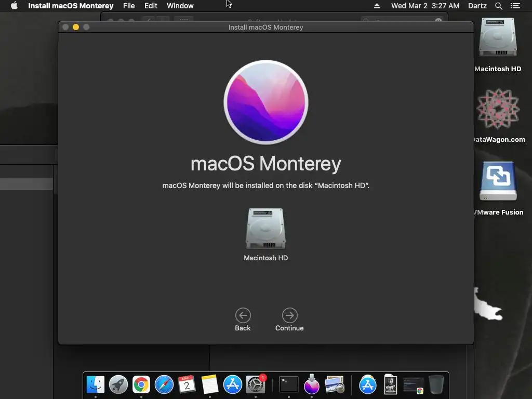Open Notes from the Dock
The width and height of the screenshot is (532, 399).
(x=210, y=384)
